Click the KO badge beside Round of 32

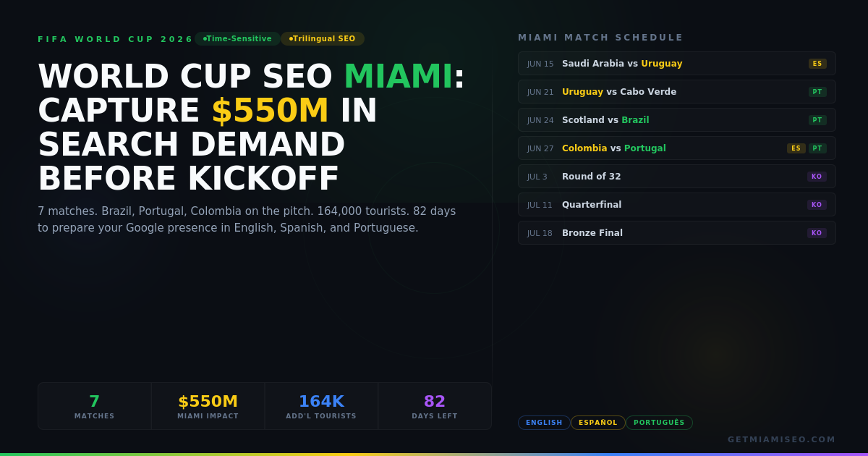817,176
